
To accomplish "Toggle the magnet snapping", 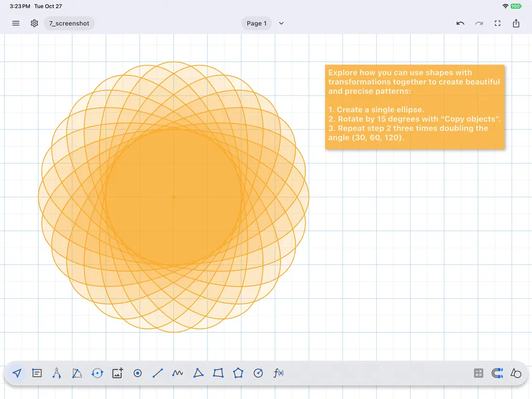I will pos(497,373).
